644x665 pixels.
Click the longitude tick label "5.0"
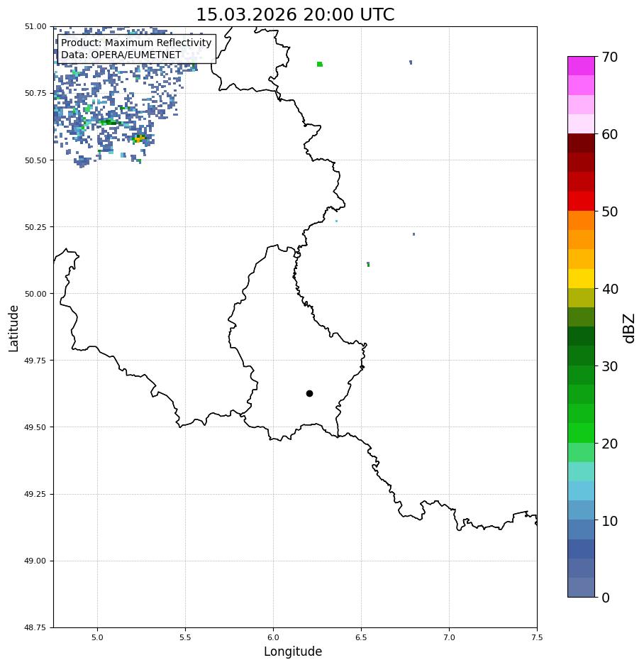click(97, 637)
